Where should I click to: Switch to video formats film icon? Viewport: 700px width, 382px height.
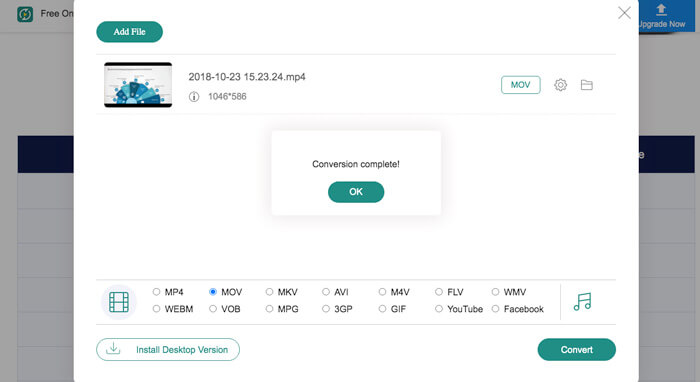click(x=119, y=302)
